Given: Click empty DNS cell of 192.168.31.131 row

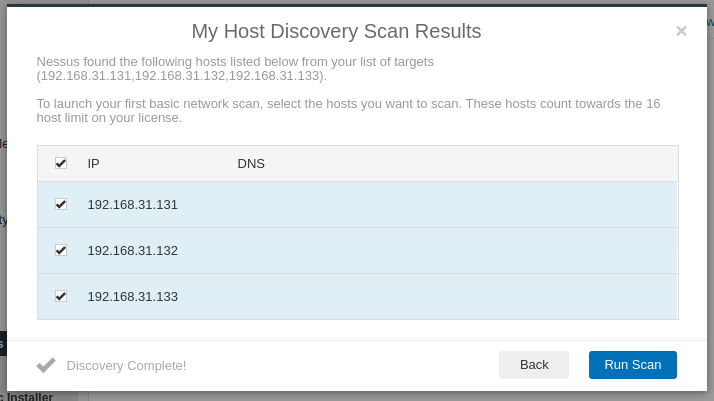Looking at the screenshot, I should (455, 205).
